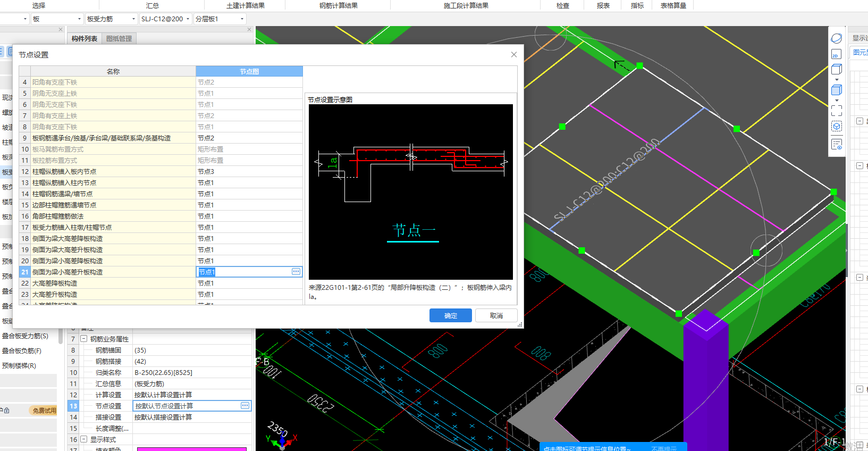Click the magenta 填充颜色 swatch
Viewport: 868px width, 451px height.
(192, 449)
